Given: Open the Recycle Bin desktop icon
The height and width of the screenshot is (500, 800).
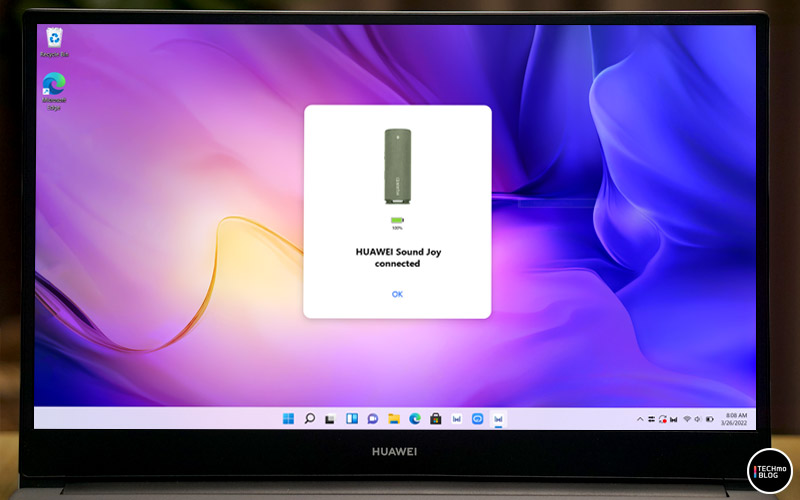Looking at the screenshot, I should coord(54,42).
